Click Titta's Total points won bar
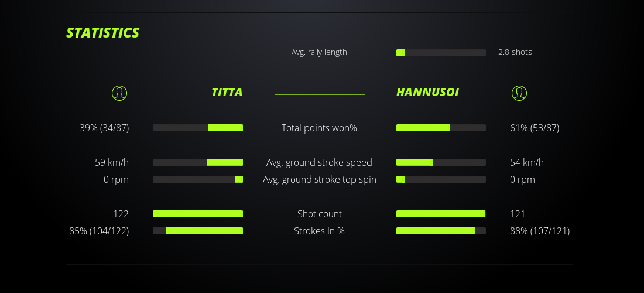Screen dimensions: 644x293 point(198,128)
